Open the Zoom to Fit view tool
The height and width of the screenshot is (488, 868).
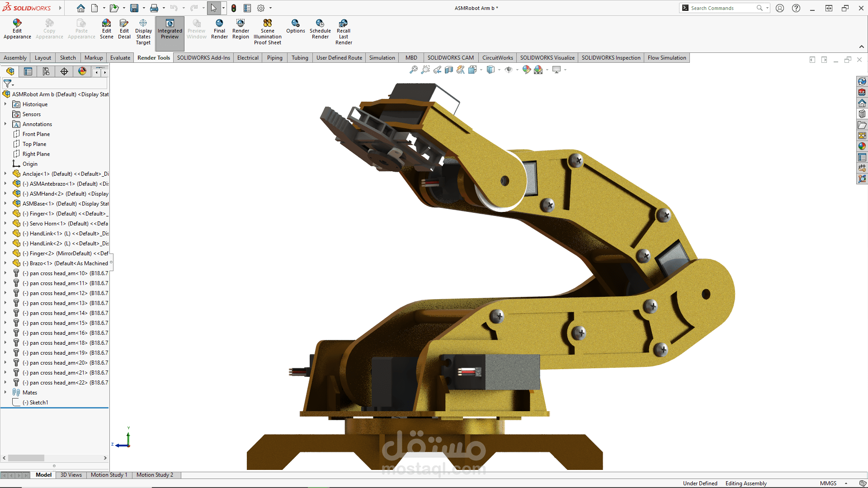413,70
